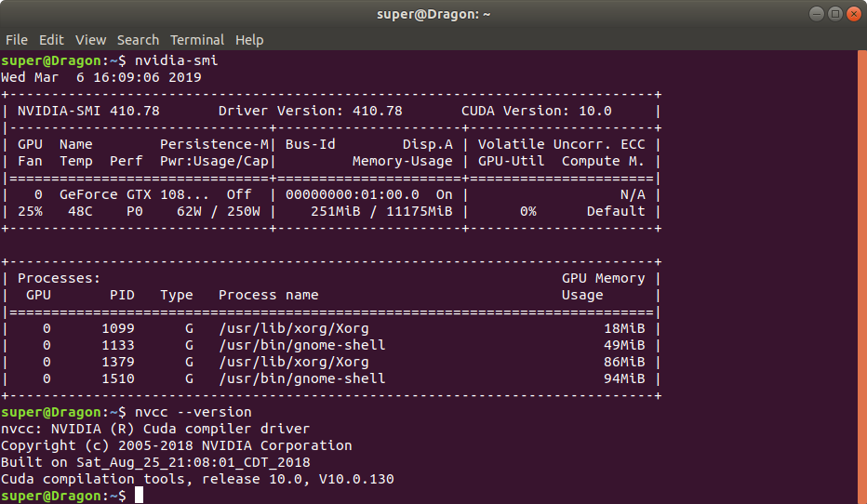Image resolution: width=867 pixels, height=504 pixels.
Task: Click PID '1133' in process table
Action: pos(118,345)
